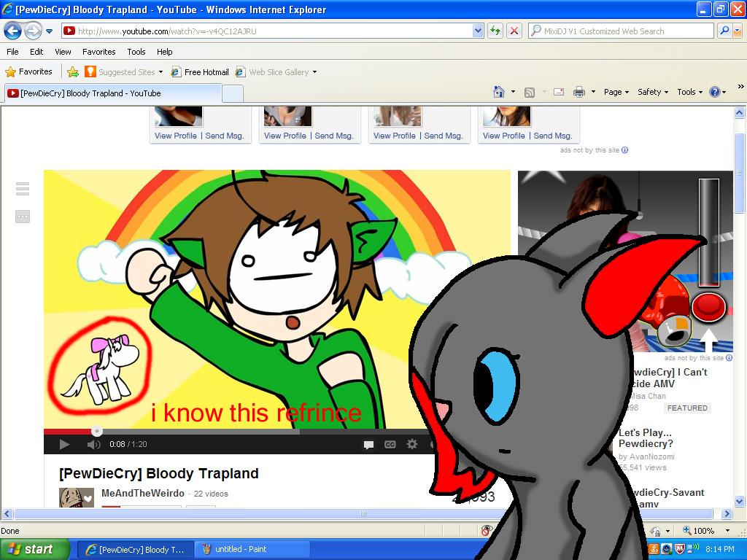This screenshot has width=747, height=560.
Task: Open the video player settings gear
Action: pyautogui.click(x=412, y=444)
